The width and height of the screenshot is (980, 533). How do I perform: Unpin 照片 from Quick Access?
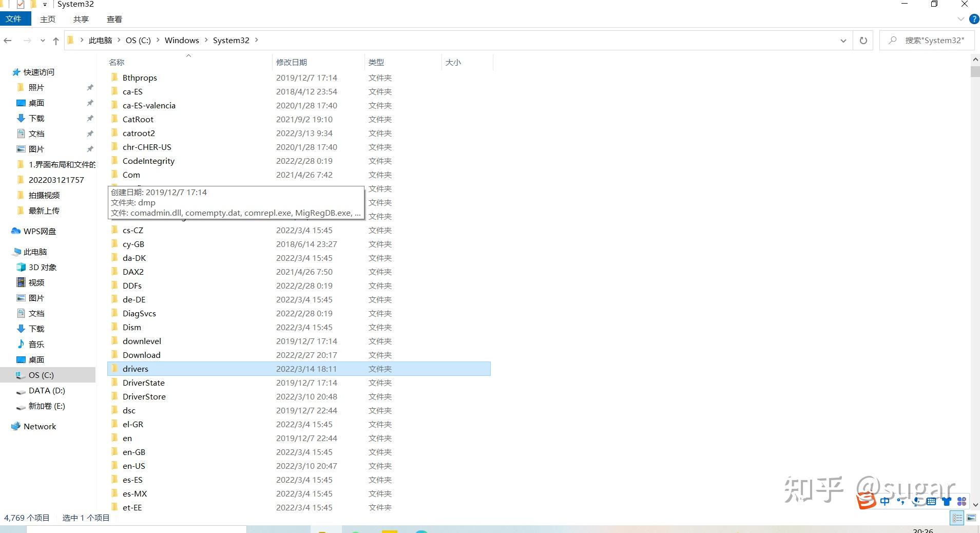[90, 87]
